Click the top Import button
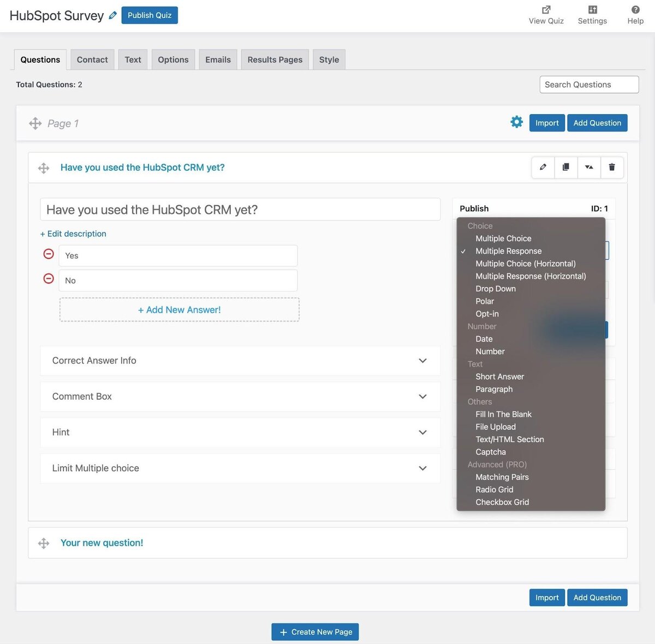The height and width of the screenshot is (644, 655). (x=547, y=123)
